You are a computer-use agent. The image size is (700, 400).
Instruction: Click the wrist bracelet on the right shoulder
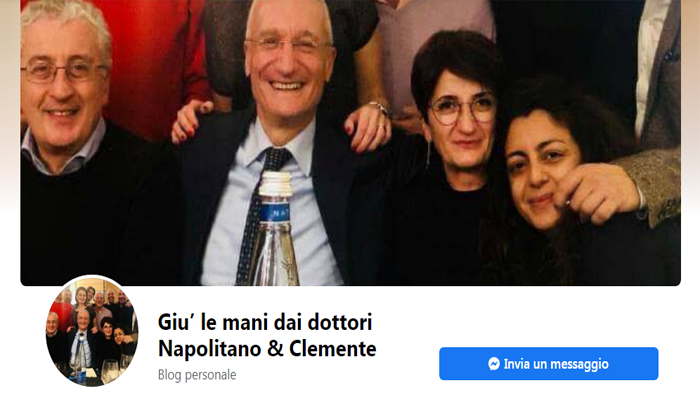point(379,107)
